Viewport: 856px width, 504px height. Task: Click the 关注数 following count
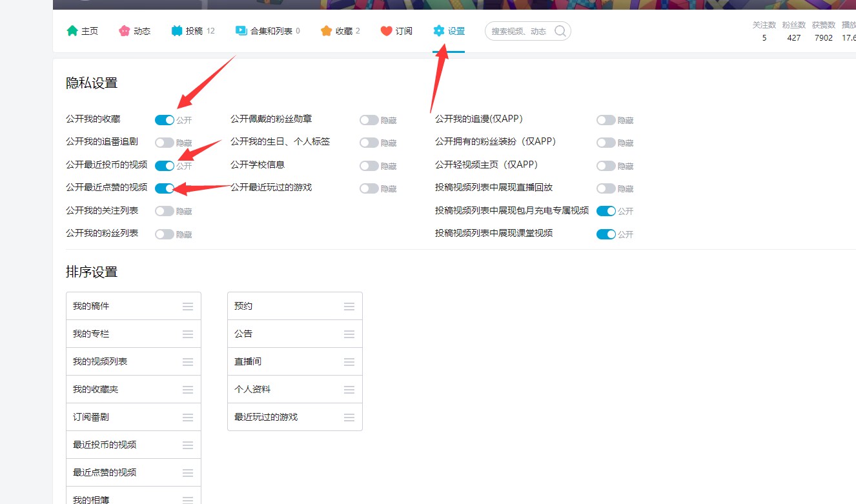pyautogui.click(x=764, y=32)
